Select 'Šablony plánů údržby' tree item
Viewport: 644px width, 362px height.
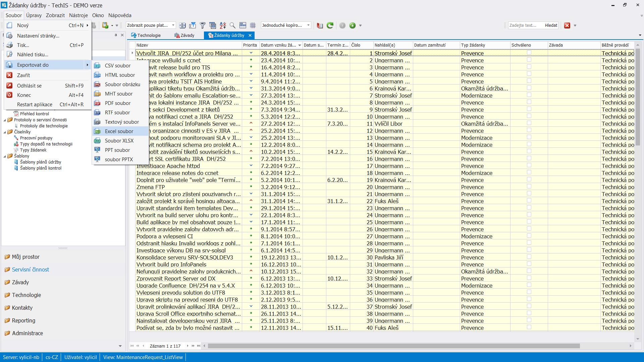click(x=41, y=162)
